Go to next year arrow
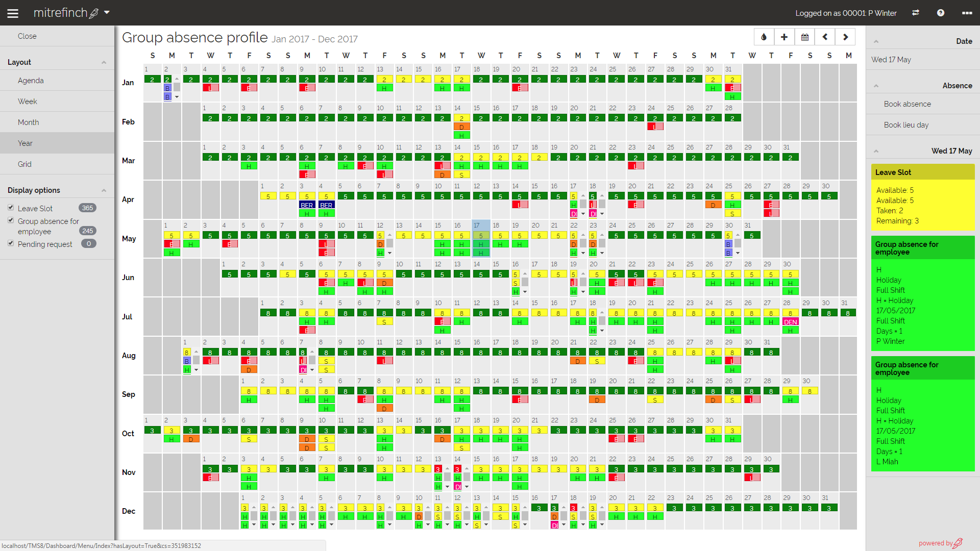The image size is (980, 551). point(845,37)
